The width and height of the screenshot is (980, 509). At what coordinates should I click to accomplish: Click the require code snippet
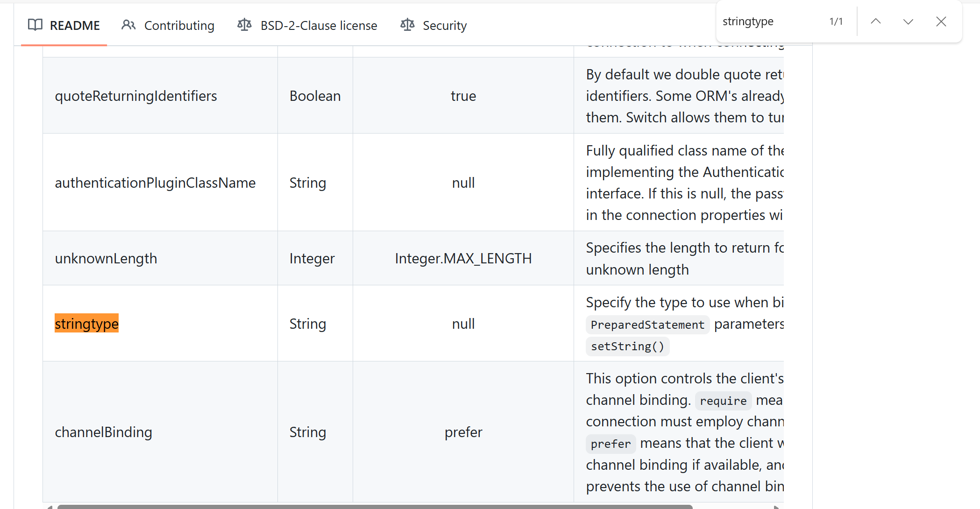(723, 401)
